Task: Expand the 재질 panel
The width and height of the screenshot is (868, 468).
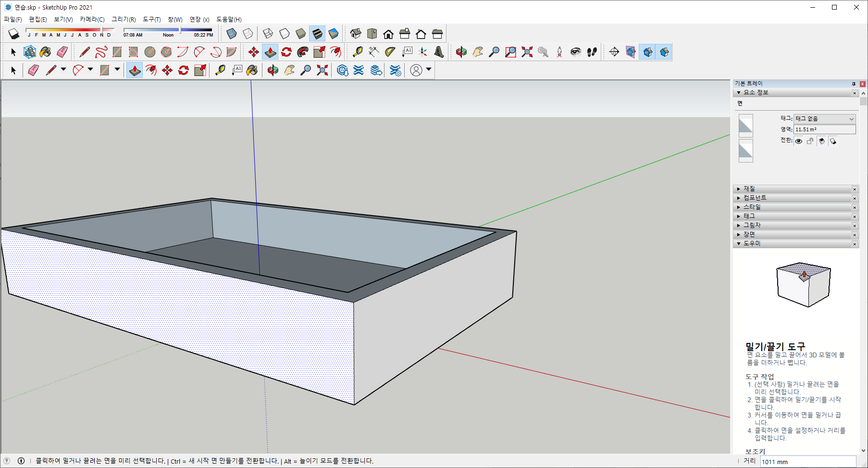Action: pyautogui.click(x=795, y=189)
